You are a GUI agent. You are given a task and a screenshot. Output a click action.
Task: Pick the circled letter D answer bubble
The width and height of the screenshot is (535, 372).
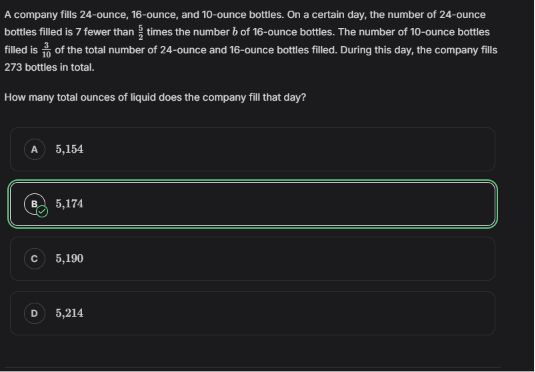[34, 313]
